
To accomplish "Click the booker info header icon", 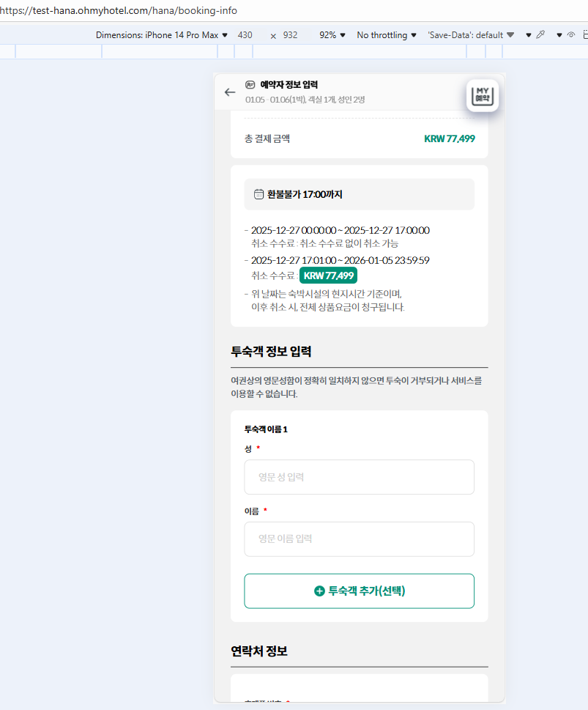I will 250,85.
